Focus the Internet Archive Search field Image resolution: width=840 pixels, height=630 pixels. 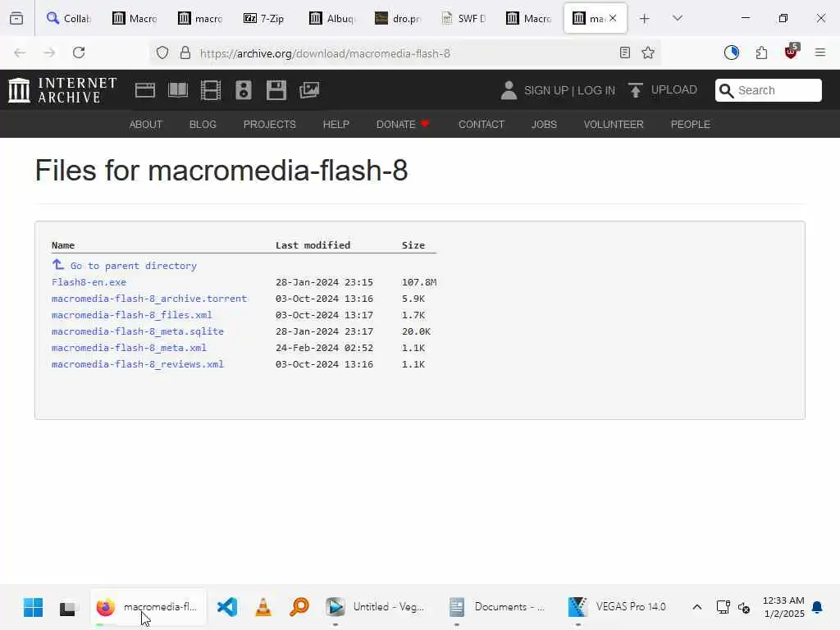[x=768, y=90]
